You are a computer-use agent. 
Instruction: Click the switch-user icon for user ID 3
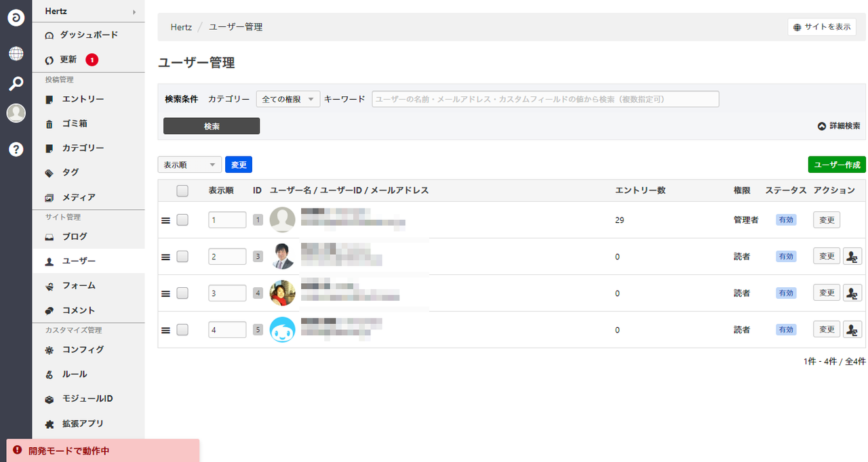(852, 256)
